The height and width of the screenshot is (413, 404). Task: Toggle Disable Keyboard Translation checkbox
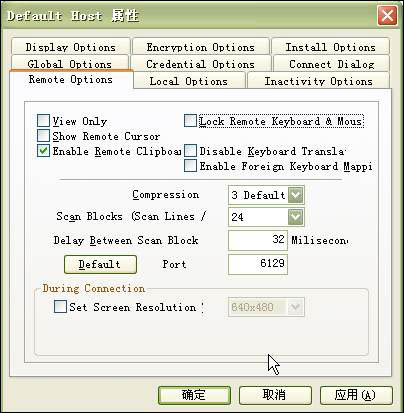point(190,151)
